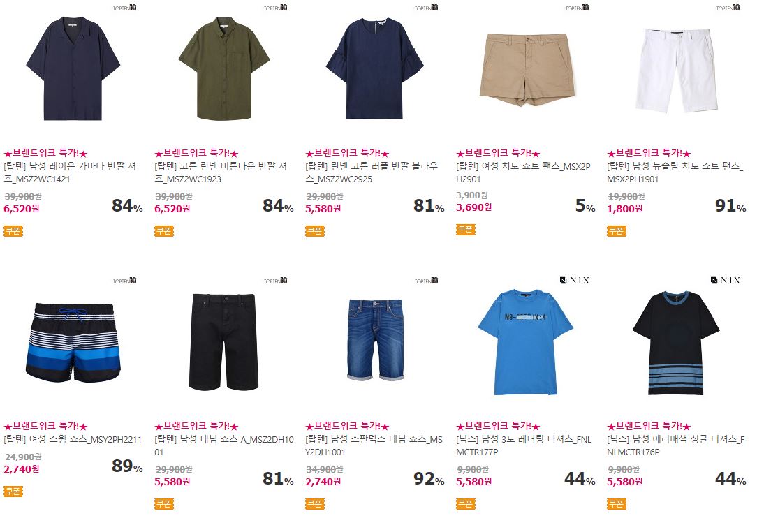The image size is (757, 532).
Task: Click 1,800원 price on white shorts
Action: (x=625, y=209)
